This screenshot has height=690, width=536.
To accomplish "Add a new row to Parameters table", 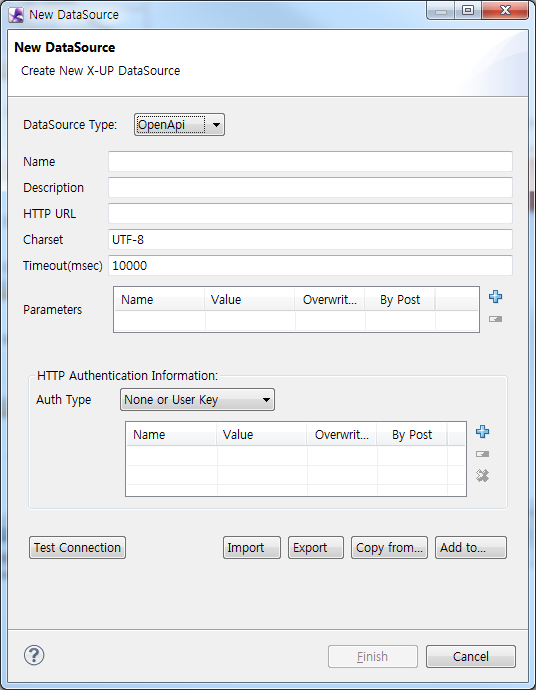I will click(x=496, y=297).
